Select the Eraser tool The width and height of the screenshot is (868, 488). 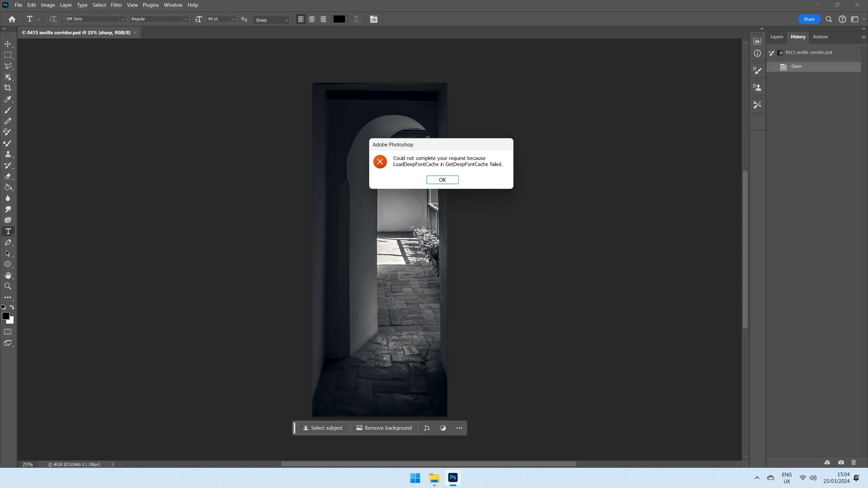click(7, 176)
